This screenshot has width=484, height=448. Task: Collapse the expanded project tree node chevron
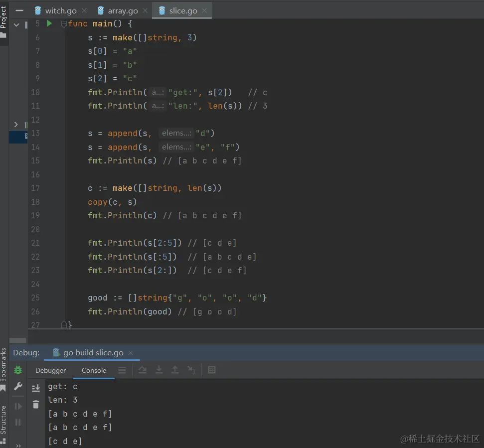[16, 25]
